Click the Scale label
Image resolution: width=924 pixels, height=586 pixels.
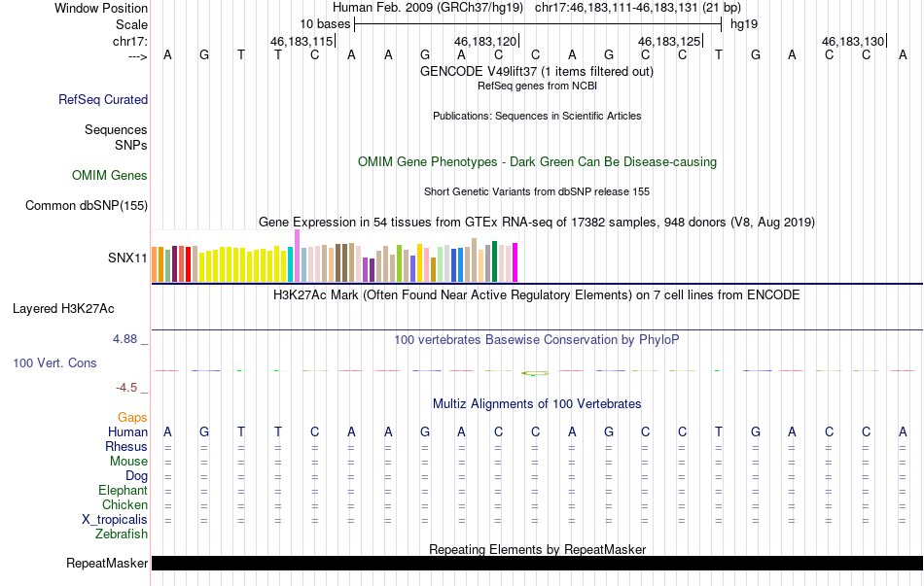click(131, 24)
